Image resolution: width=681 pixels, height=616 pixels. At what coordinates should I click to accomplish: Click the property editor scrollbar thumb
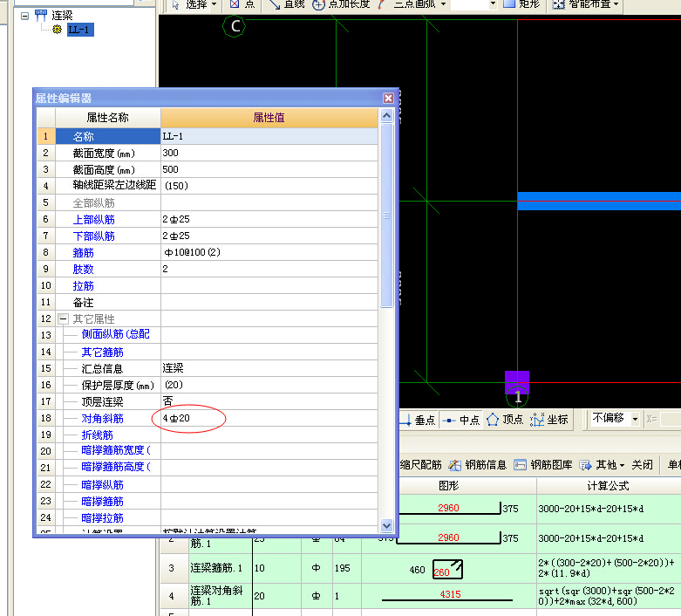[386, 216]
